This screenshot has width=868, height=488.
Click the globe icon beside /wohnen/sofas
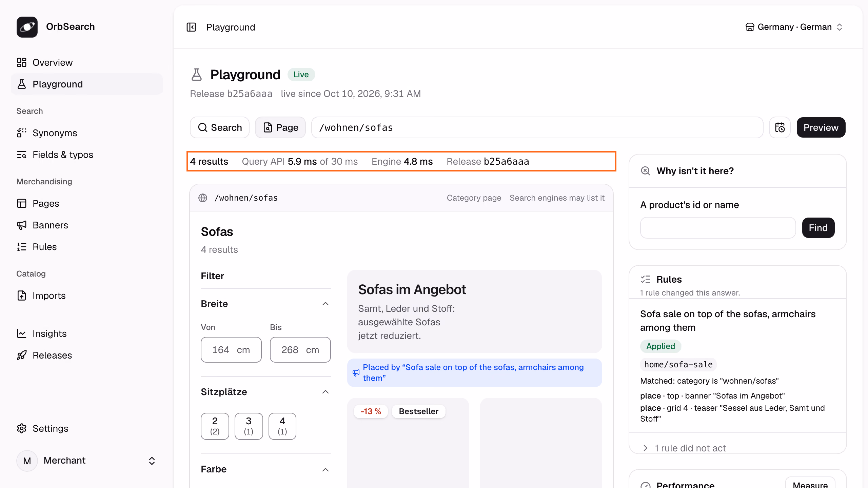tap(203, 198)
